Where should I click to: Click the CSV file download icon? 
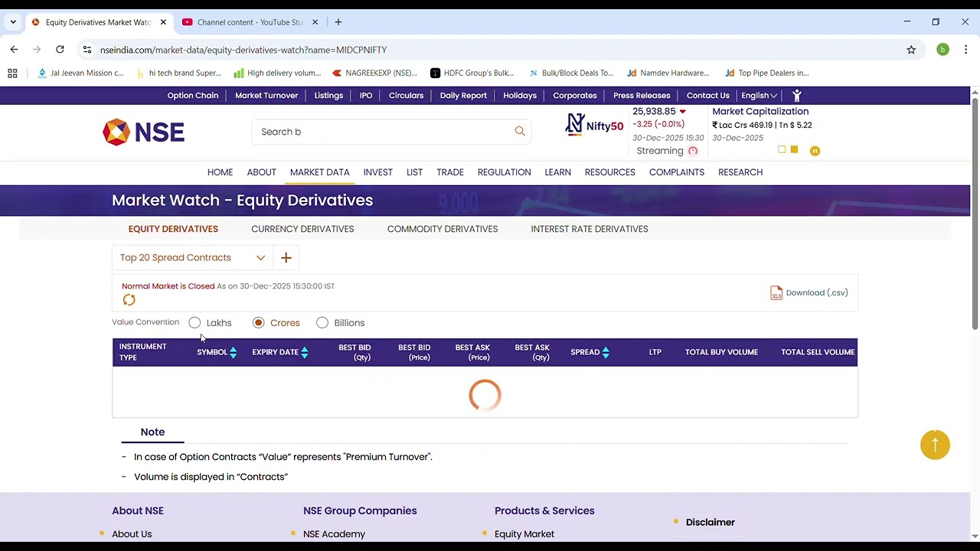point(776,293)
